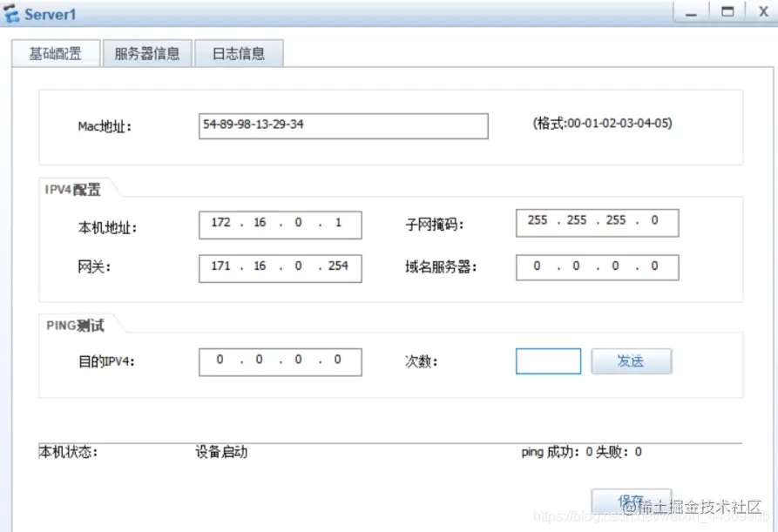Click the PING测试 group title
The height and width of the screenshot is (532, 778).
click(75, 326)
